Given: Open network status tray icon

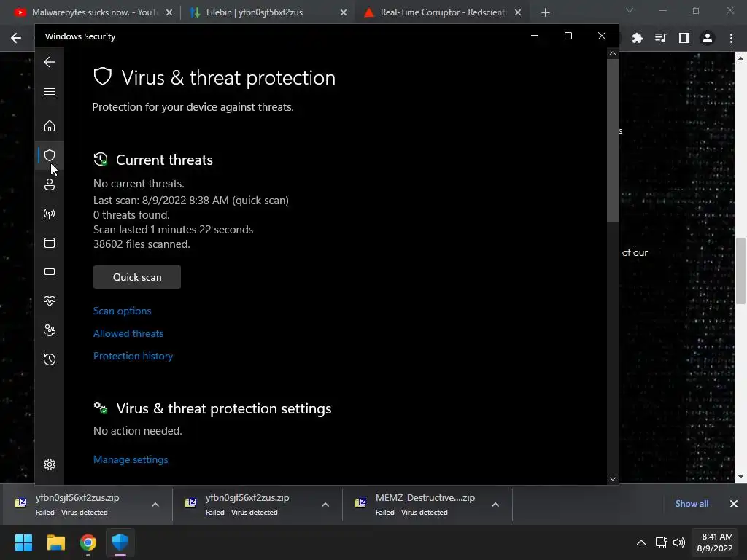Looking at the screenshot, I should pyautogui.click(x=661, y=542).
